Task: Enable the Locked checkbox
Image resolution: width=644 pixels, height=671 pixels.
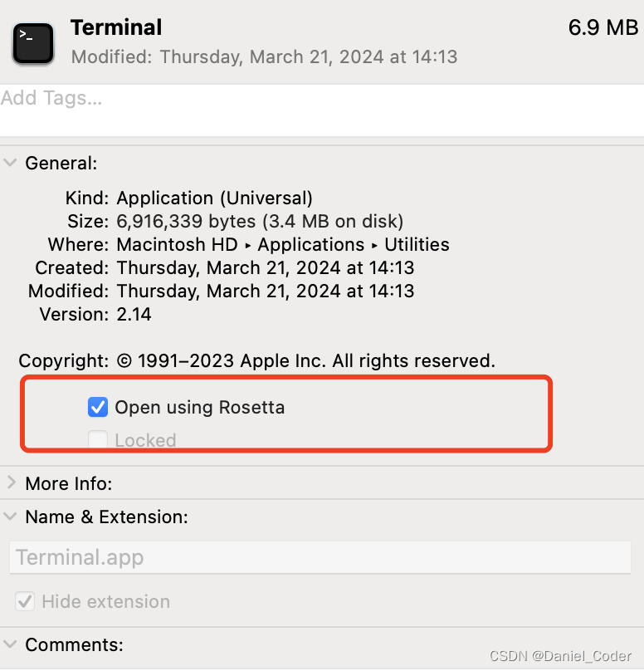Action: point(98,440)
